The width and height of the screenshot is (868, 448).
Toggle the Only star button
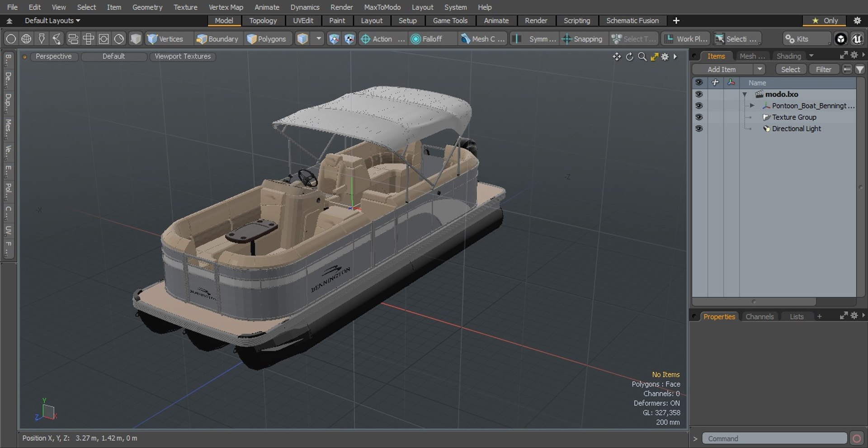point(826,20)
